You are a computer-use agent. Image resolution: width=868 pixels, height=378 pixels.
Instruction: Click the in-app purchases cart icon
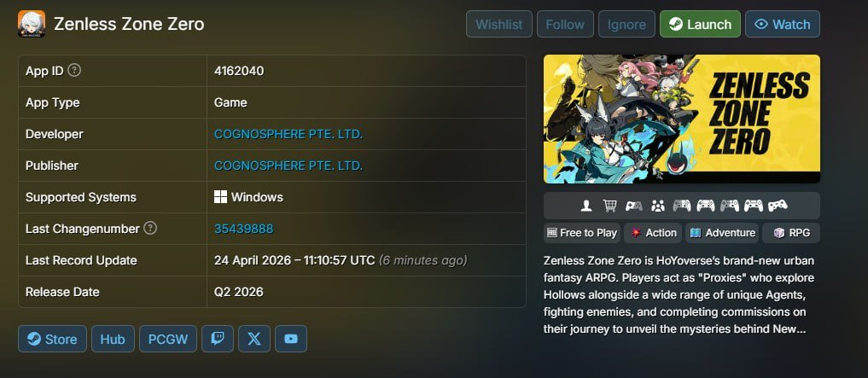click(610, 206)
